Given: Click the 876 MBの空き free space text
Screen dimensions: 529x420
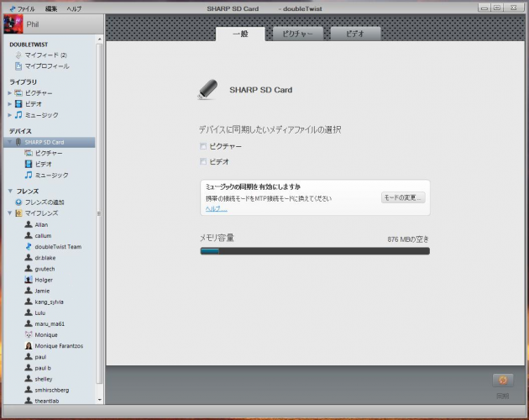Looking at the screenshot, I should click(408, 239).
